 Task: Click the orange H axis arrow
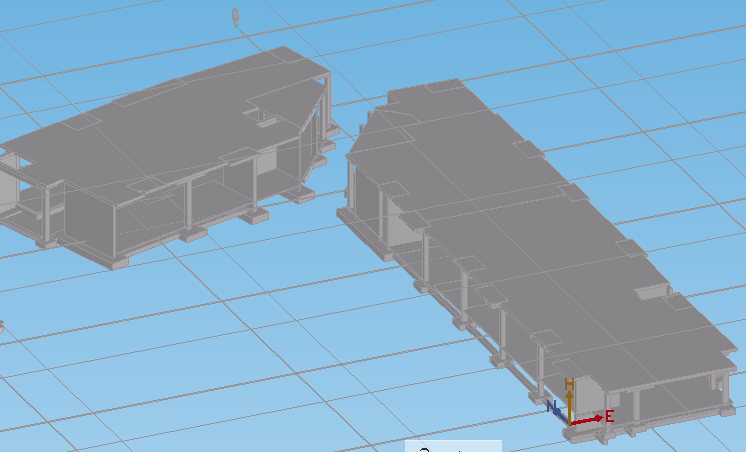[569, 398]
